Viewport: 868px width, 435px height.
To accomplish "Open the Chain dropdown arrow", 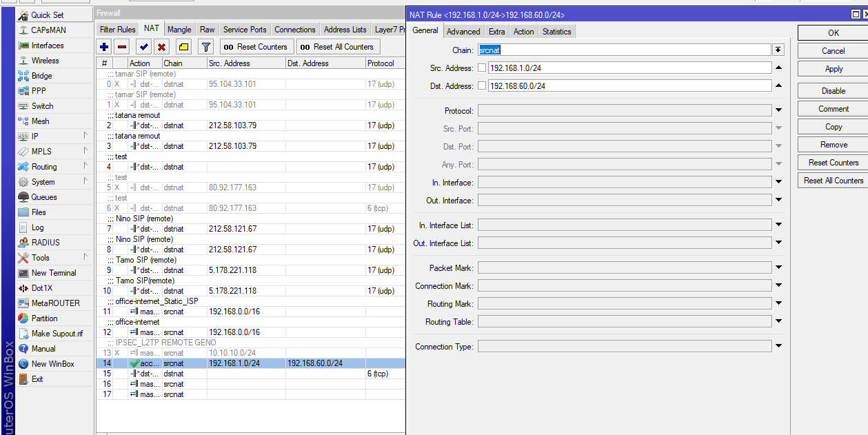I will point(778,50).
